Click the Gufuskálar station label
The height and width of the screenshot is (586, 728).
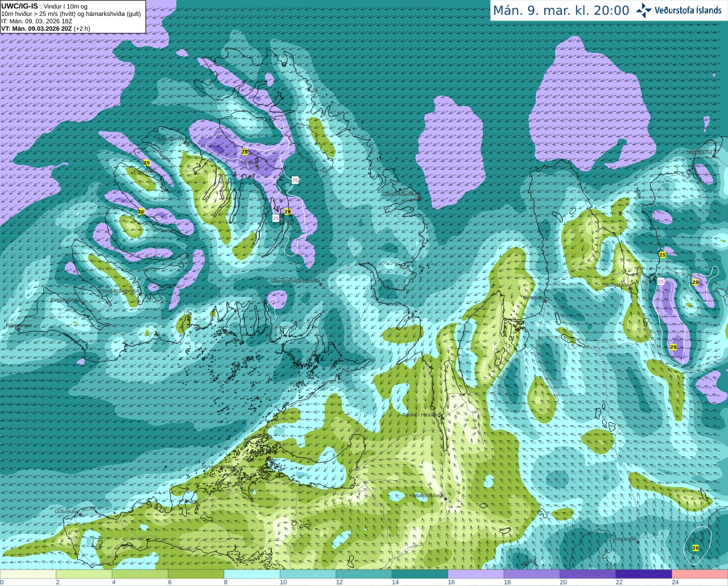66,511
